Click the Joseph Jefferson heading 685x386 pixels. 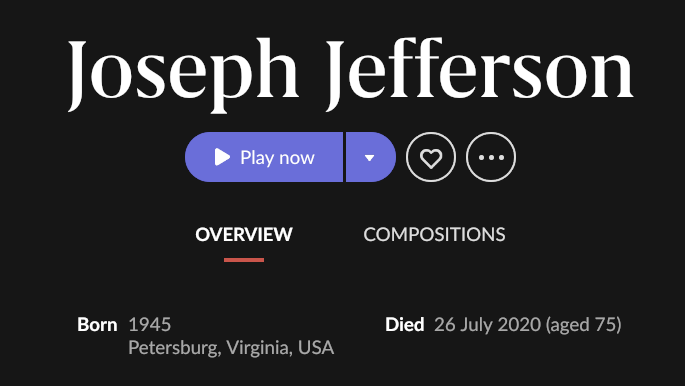pos(350,74)
